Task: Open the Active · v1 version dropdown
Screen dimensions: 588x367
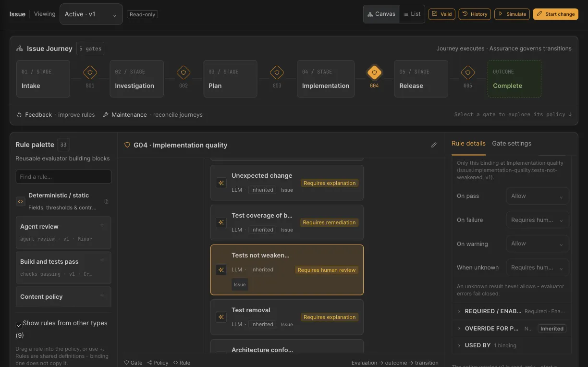Action: tap(91, 14)
